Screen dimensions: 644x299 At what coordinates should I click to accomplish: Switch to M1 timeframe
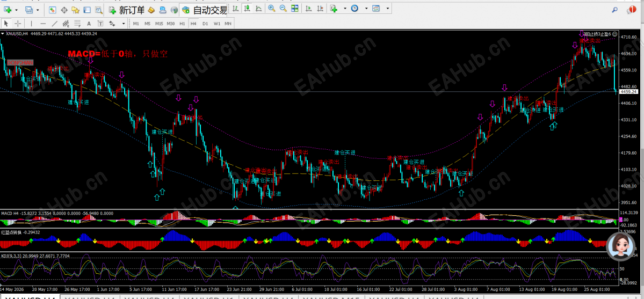pos(136,24)
